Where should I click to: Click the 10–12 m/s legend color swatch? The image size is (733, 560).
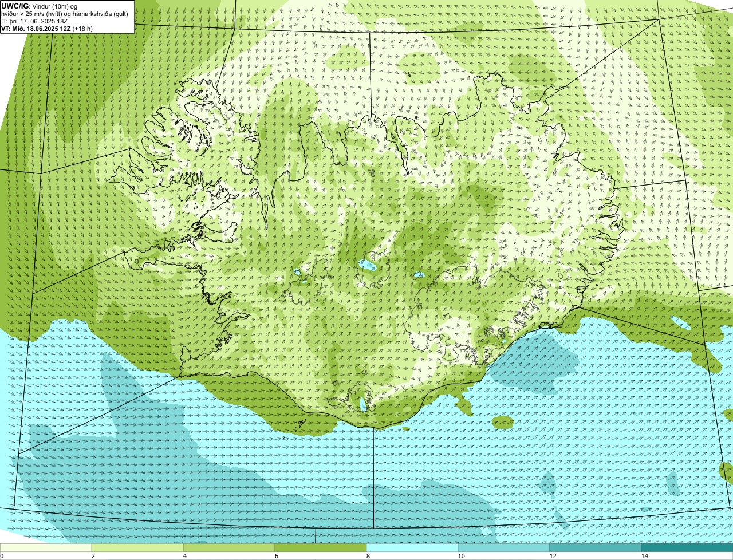coord(504,547)
